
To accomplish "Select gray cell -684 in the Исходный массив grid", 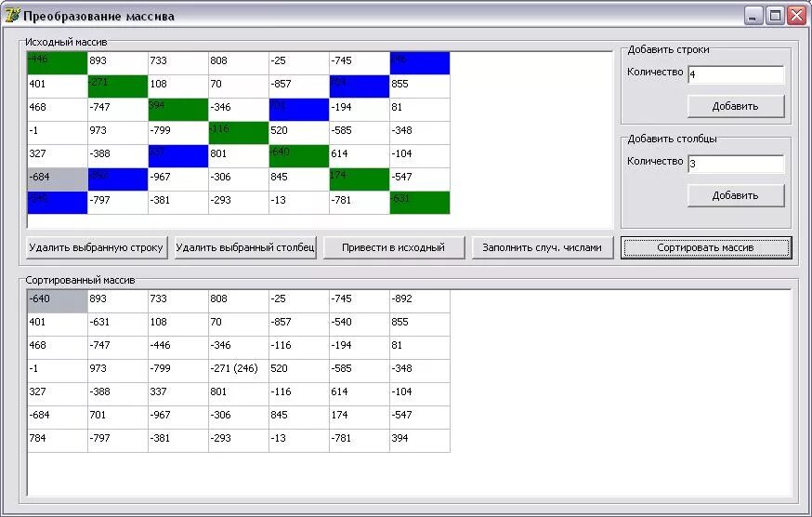I will [58, 179].
